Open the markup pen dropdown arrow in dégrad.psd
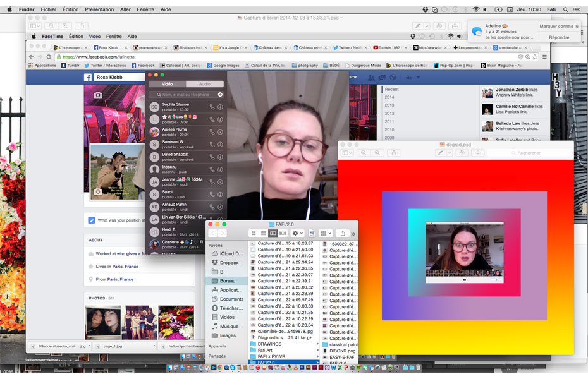 (450, 153)
